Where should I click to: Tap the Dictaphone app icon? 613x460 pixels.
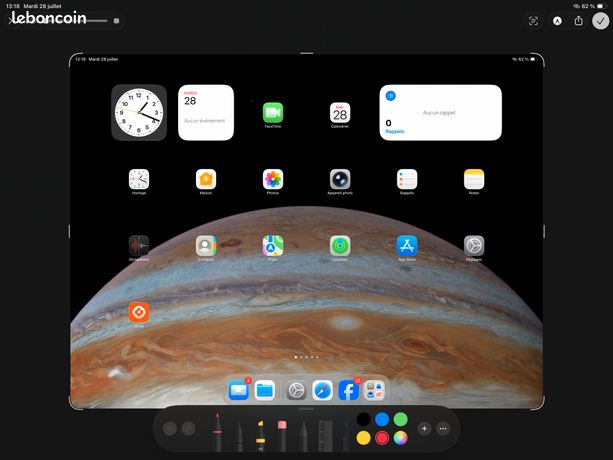coord(139,245)
